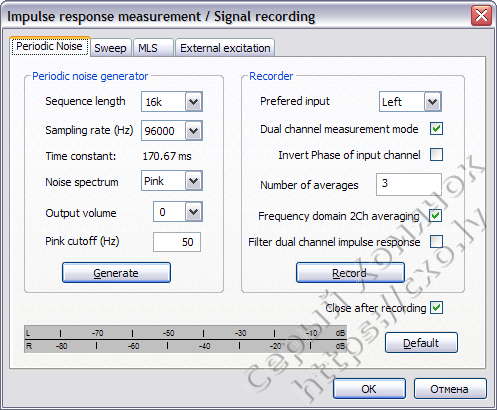Expand the Noise spectrum dropdown
Screen dimensions: 497x410
(194, 181)
